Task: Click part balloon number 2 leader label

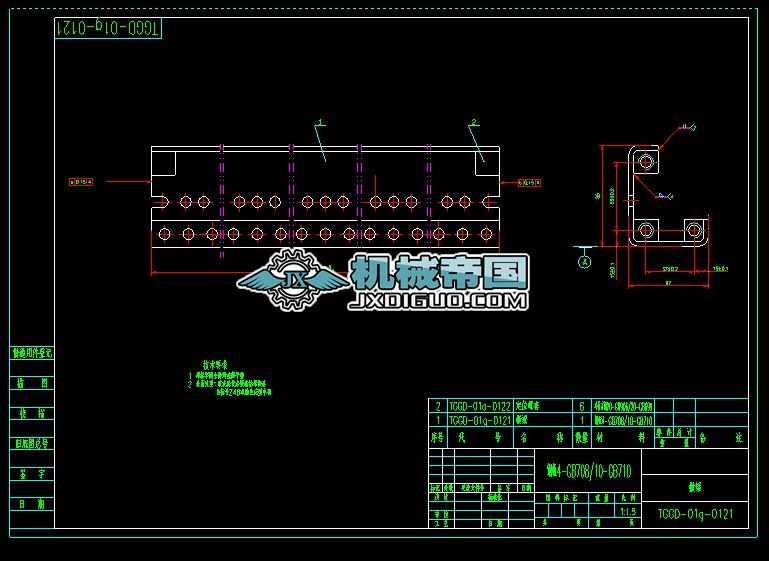Action: pyautogui.click(x=474, y=122)
